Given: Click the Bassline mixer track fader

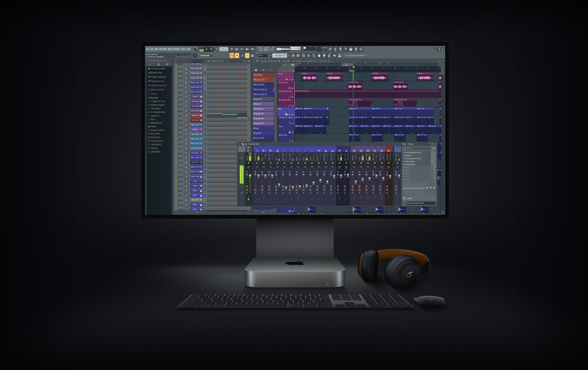Looking at the screenshot, I should point(390,177).
